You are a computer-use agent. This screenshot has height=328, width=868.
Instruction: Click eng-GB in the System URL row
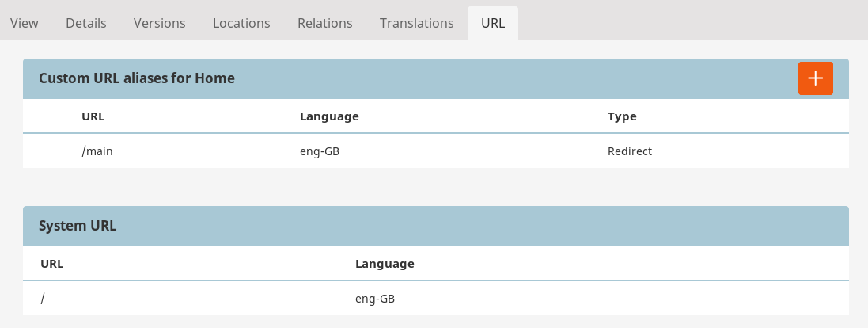[x=375, y=299]
